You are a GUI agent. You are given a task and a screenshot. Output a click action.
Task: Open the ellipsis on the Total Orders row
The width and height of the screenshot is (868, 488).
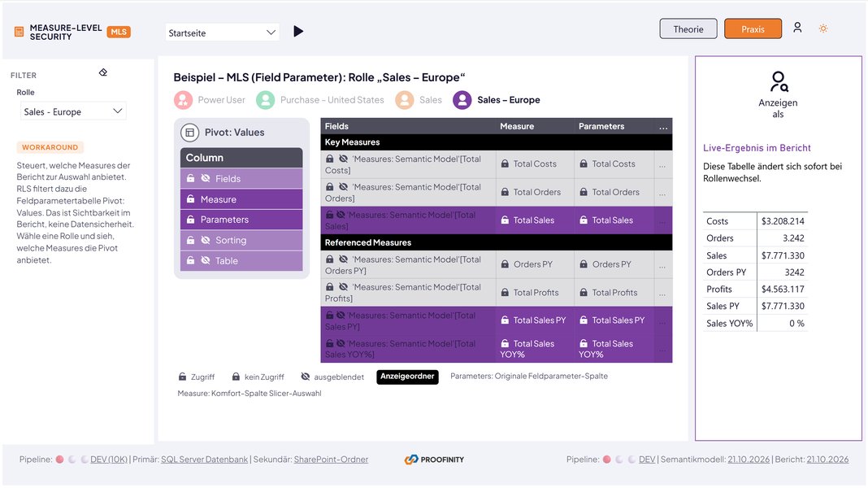(x=662, y=193)
